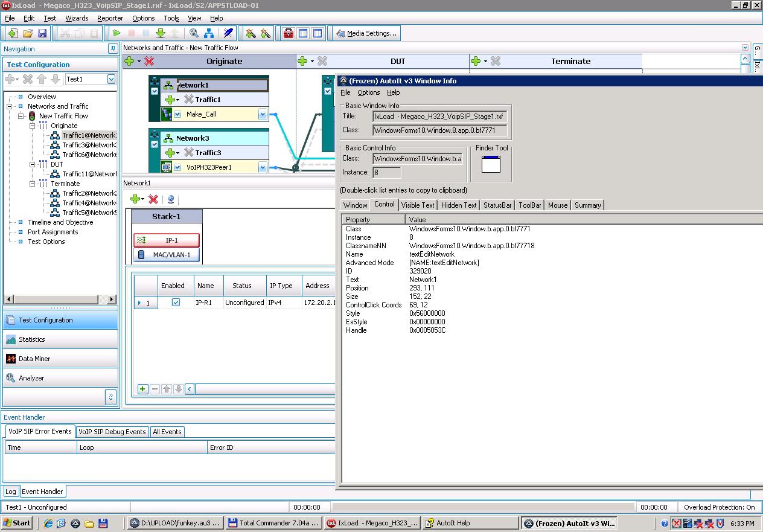Select Timeline and Objective in navigation tree
Image resolution: width=763 pixels, height=532 pixels.
point(60,222)
